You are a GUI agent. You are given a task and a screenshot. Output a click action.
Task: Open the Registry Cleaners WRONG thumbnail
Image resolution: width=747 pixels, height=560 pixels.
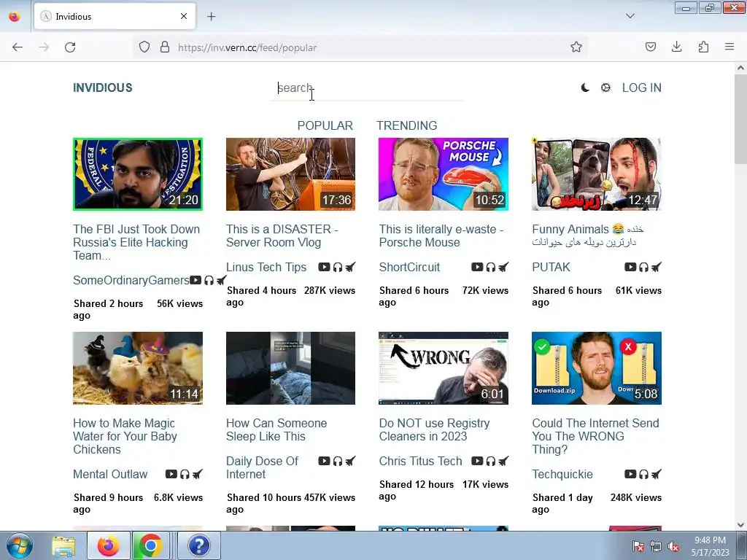pos(444,368)
